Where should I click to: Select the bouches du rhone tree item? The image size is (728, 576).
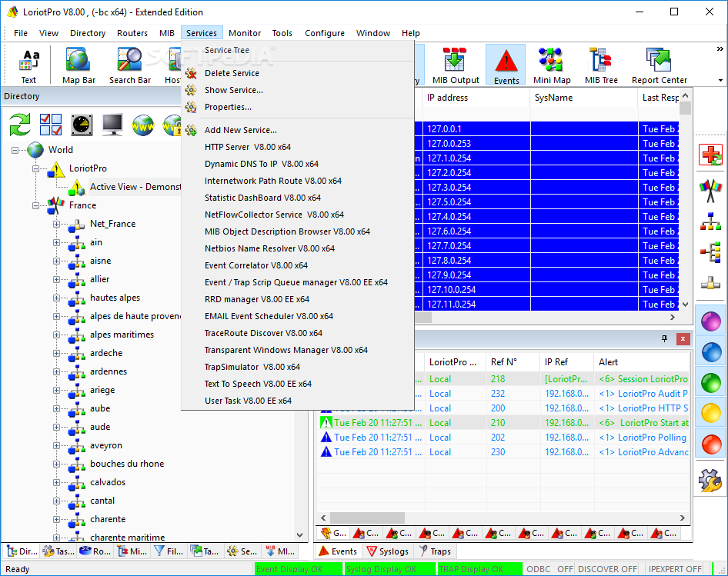point(127,464)
